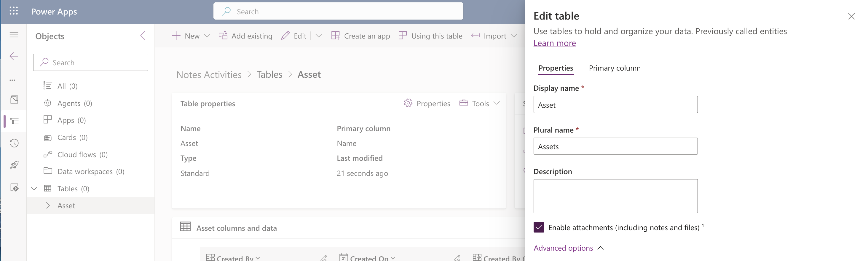
Task: Click Create an app in the command bar
Action: pyautogui.click(x=360, y=36)
